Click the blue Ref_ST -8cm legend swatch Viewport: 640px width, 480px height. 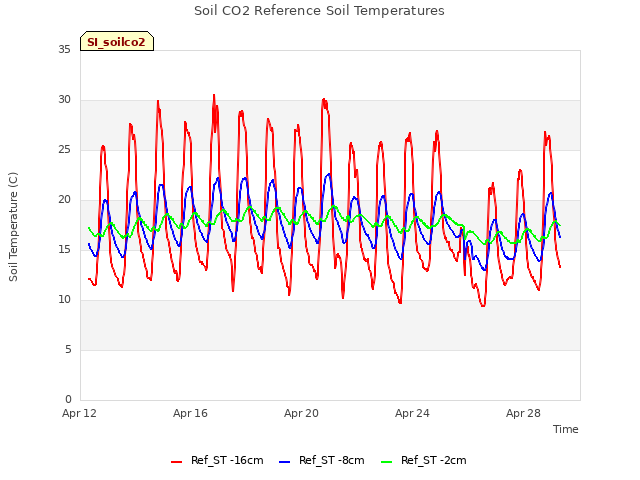point(284,462)
